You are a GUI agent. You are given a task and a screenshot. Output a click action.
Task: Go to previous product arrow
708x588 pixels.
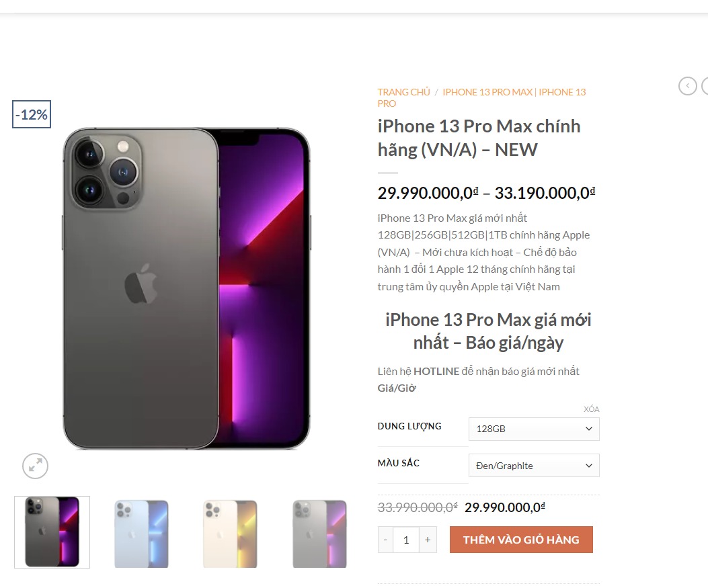(687, 86)
